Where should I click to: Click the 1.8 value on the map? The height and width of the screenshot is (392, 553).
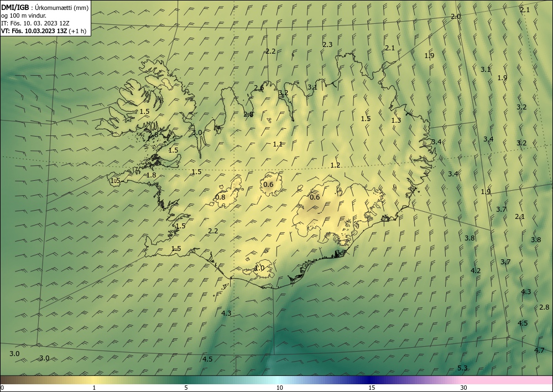tap(152, 175)
